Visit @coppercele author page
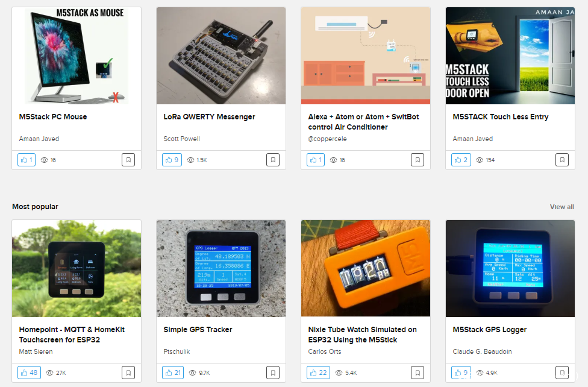 pos(327,139)
